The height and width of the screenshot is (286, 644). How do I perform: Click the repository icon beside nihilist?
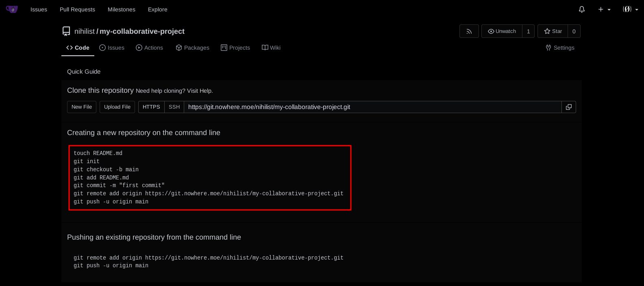(66, 31)
